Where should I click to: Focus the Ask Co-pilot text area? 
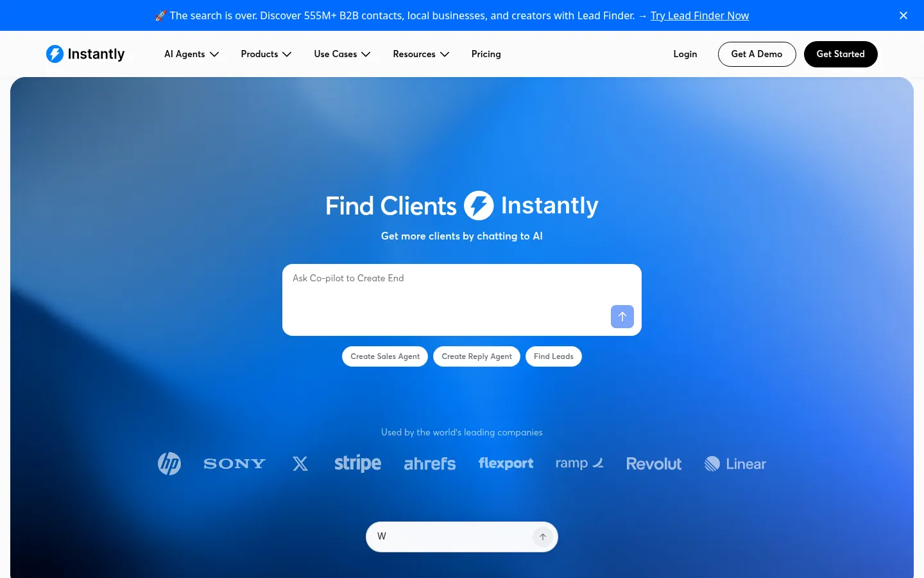tap(462, 300)
